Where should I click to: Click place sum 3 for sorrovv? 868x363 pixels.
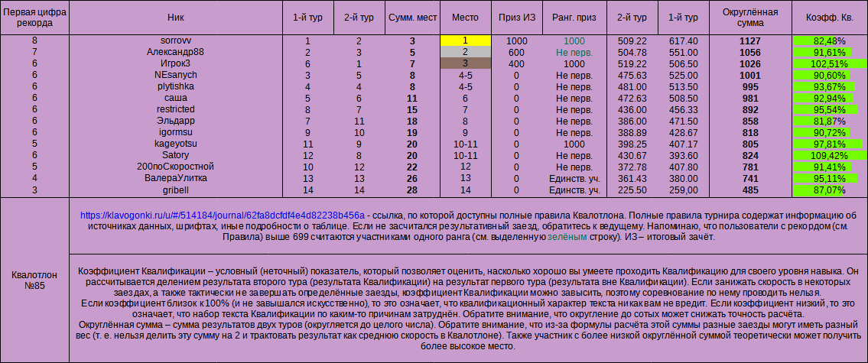413,41
